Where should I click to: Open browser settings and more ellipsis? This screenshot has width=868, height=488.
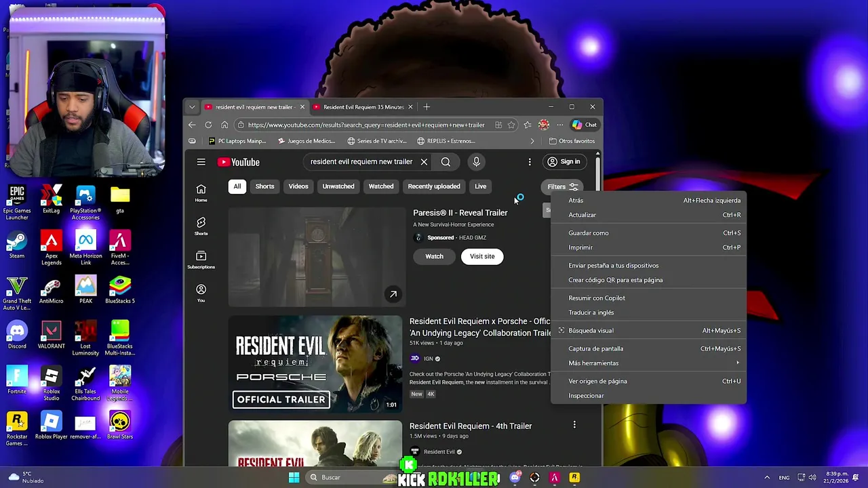point(560,125)
